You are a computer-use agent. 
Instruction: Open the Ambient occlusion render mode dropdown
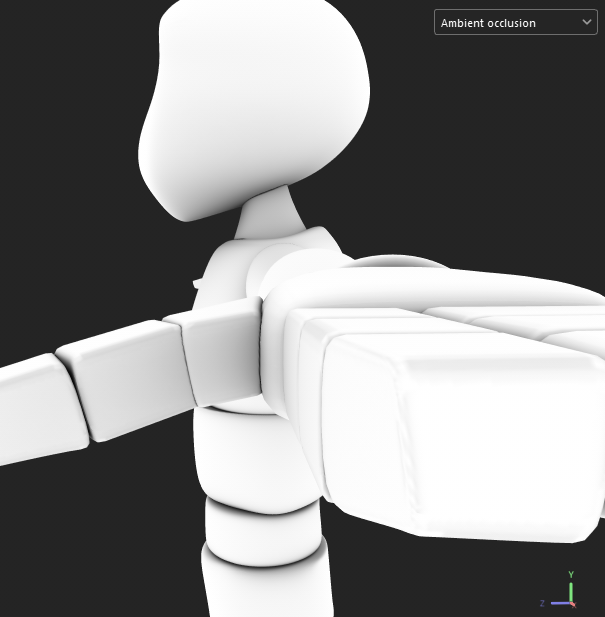point(515,22)
